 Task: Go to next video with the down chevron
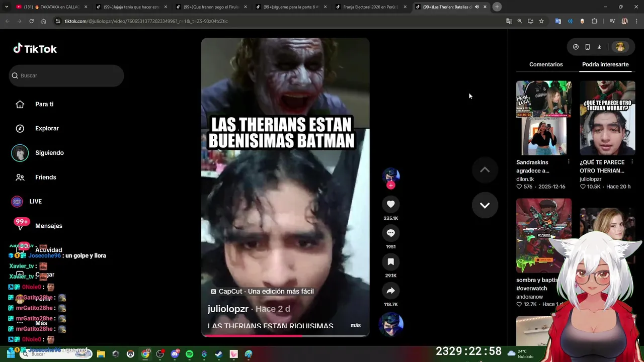(x=485, y=205)
